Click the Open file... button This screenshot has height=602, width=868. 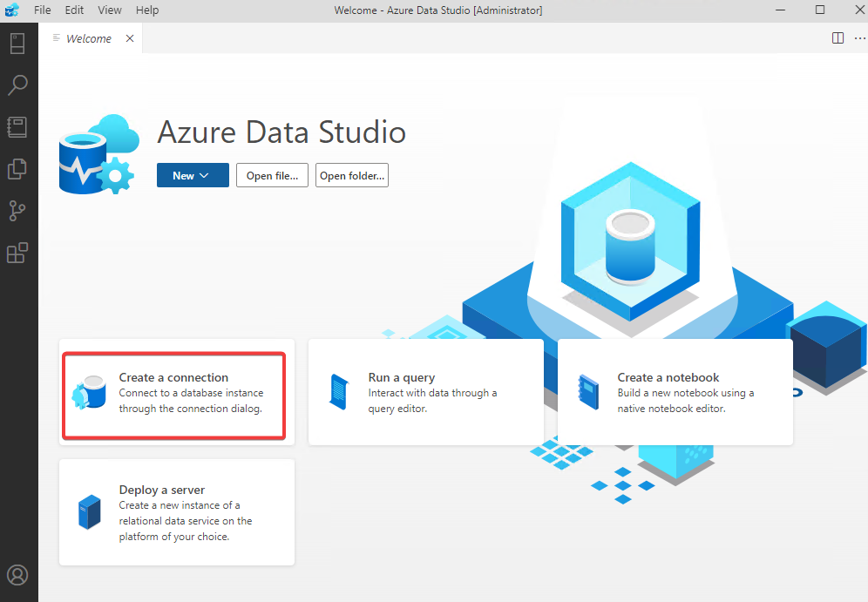[x=272, y=175]
